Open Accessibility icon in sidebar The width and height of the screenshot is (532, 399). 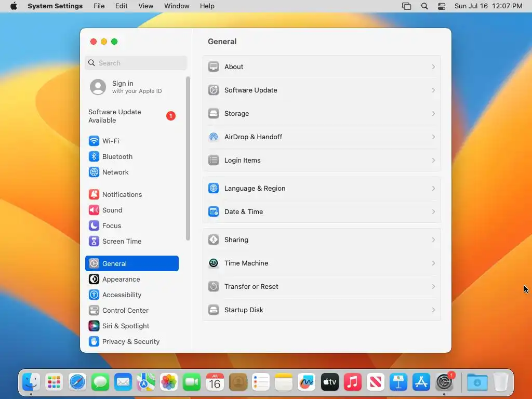(94, 295)
